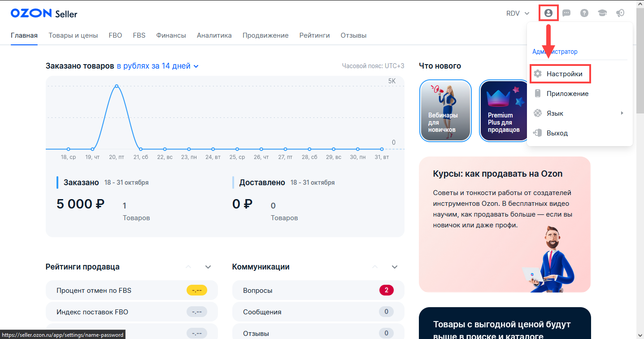This screenshot has width=644, height=339.
Task: Open 'Товары с выгодной ценой' dark banner
Action: click(x=505, y=323)
